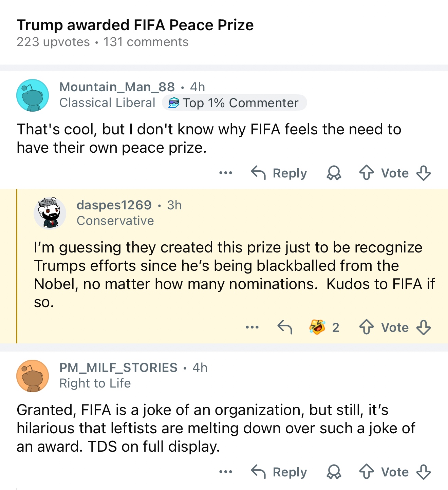Downvote daspes1269's comment
Image resolution: width=448 pixels, height=490 pixels.
pyautogui.click(x=424, y=327)
